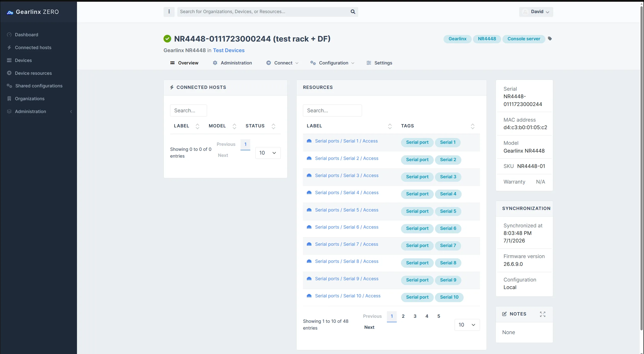Open the three-dot options menu beside search
Image resolution: width=644 pixels, height=354 pixels.
point(169,12)
